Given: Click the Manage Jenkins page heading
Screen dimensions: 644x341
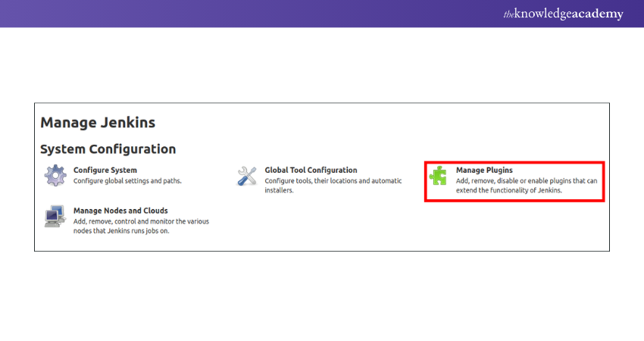Looking at the screenshot, I should pyautogui.click(x=98, y=122).
